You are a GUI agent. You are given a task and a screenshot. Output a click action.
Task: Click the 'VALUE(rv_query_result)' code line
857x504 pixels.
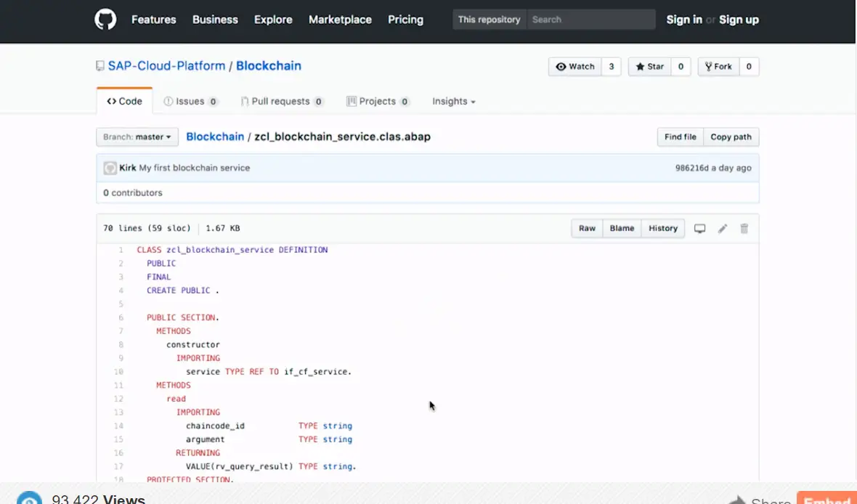271,466
